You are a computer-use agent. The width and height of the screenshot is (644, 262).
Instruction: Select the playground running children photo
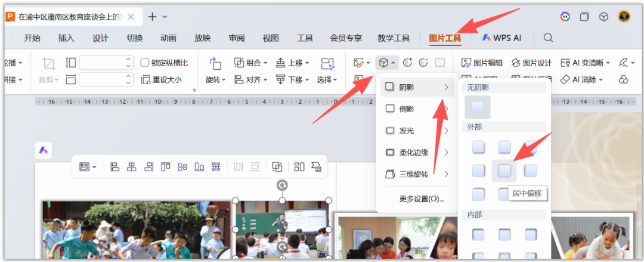(x=137, y=230)
